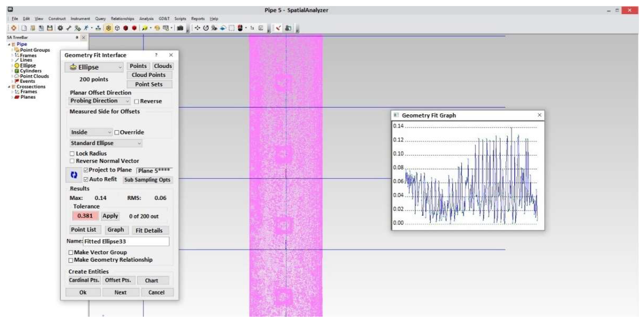
Task: Click the Fit Details button
Action: pyautogui.click(x=149, y=230)
